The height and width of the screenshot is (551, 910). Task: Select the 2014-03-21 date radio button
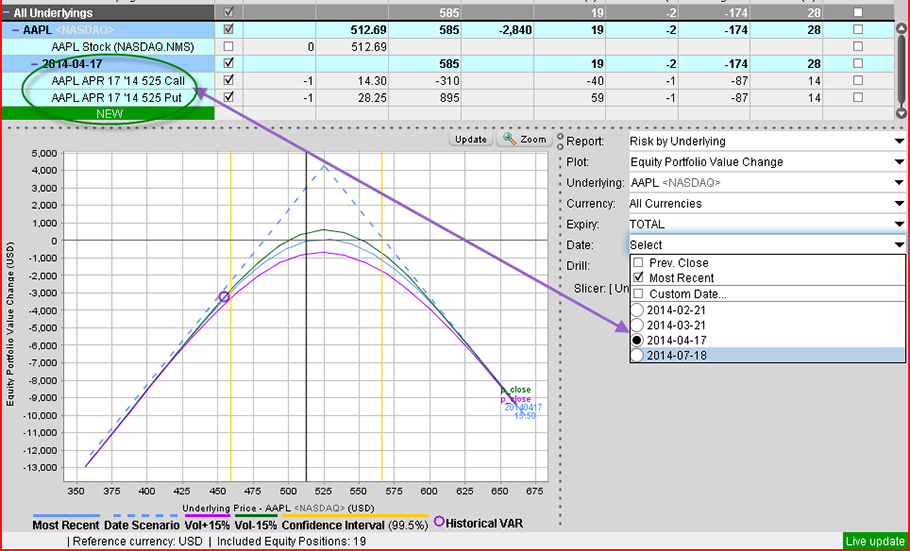(x=637, y=325)
